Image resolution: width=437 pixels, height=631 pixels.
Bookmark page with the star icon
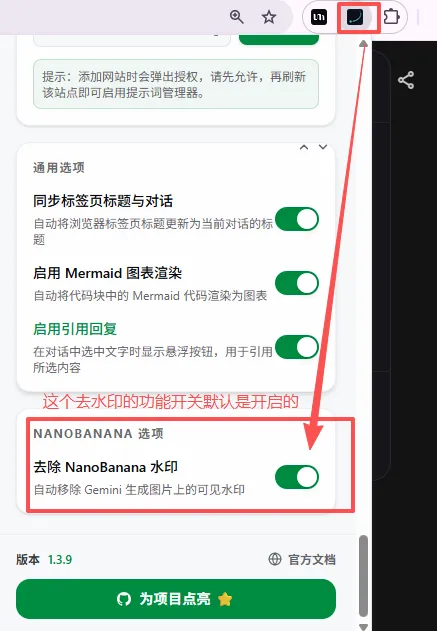coord(269,17)
